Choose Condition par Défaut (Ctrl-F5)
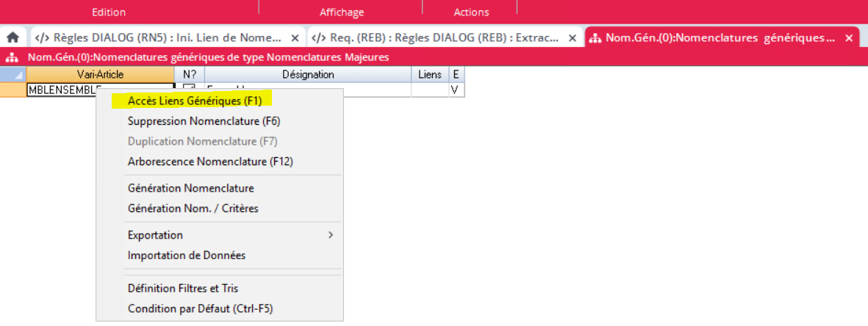Screen dimensions: 868x326 [200, 309]
